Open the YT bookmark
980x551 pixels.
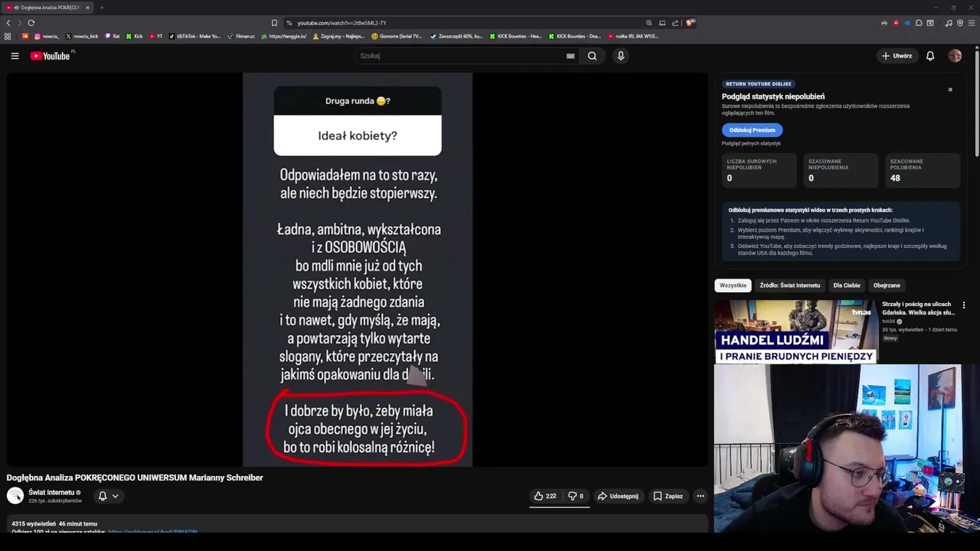pyautogui.click(x=156, y=36)
